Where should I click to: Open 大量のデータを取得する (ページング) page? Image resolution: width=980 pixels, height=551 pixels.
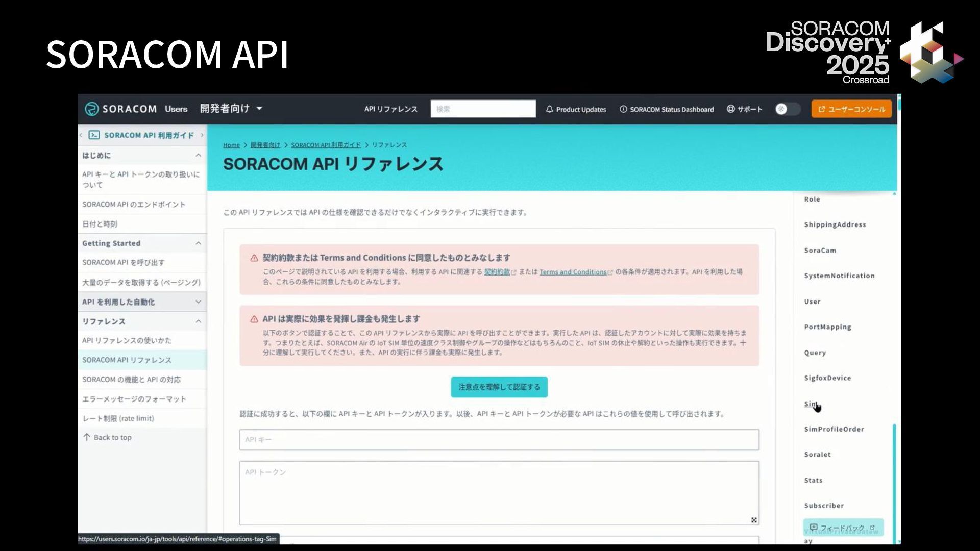pos(142,282)
